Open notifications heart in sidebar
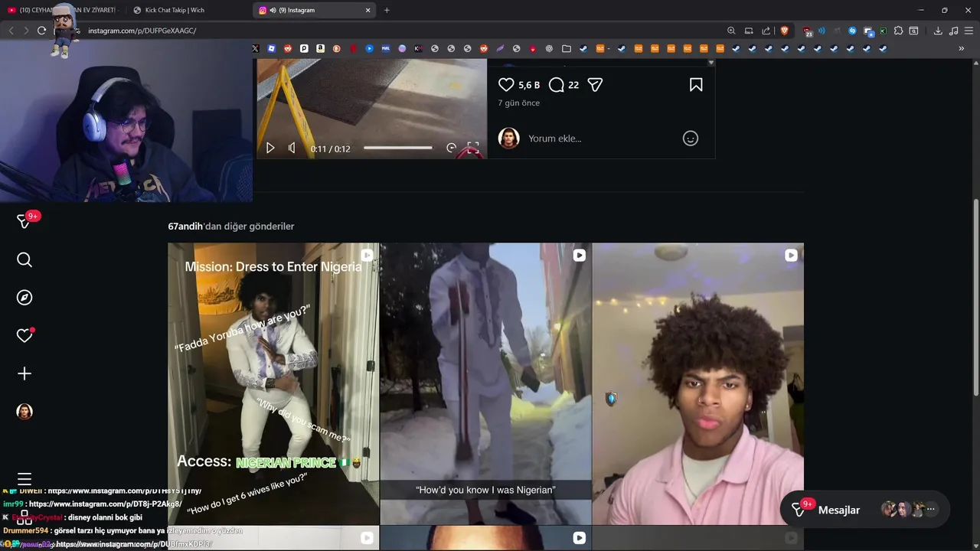980x551 pixels. (24, 335)
